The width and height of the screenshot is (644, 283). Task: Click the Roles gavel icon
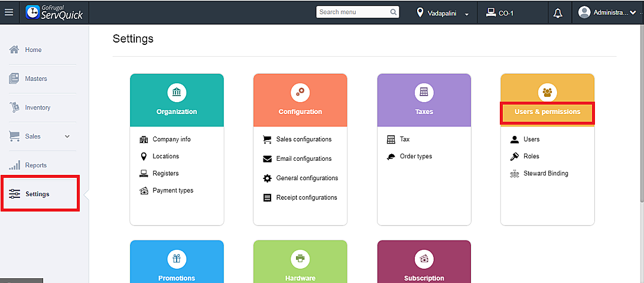[514, 157]
